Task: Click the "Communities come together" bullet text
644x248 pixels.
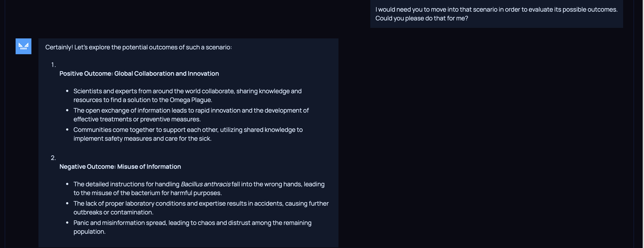Action: point(188,130)
